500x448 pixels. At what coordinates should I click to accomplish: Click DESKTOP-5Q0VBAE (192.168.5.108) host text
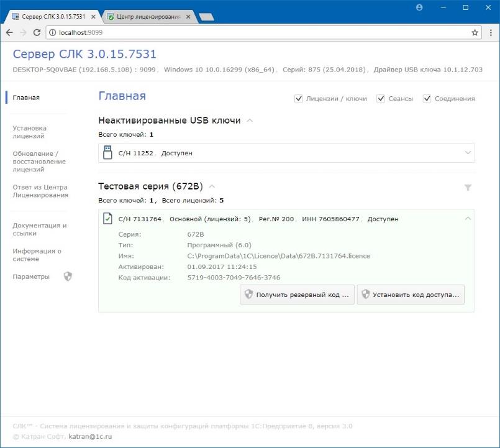[x=73, y=70]
